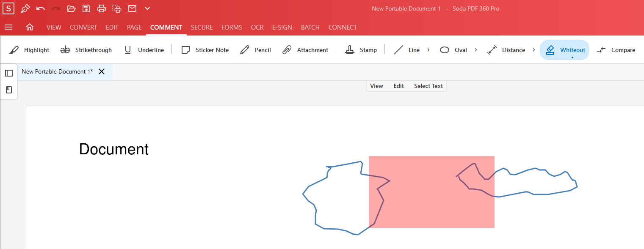Click the print selection area icon
Screen dimensions: 644x249
[x=116, y=8]
